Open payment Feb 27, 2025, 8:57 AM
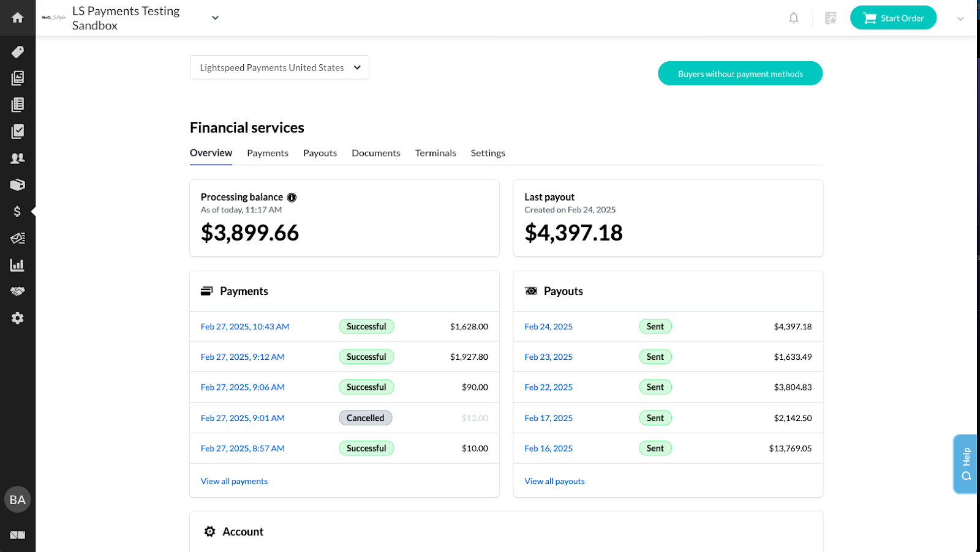The height and width of the screenshot is (552, 980). coord(243,449)
